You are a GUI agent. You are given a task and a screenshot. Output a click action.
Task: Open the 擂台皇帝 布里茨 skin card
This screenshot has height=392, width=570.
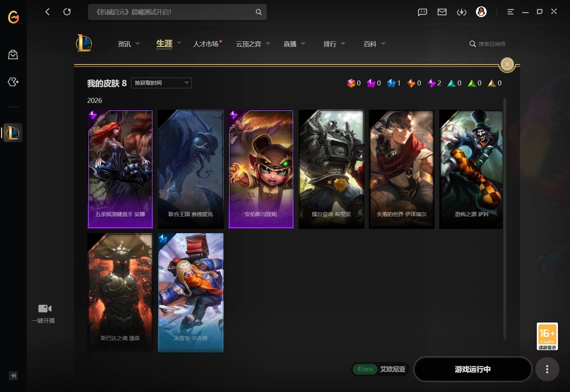(x=331, y=169)
